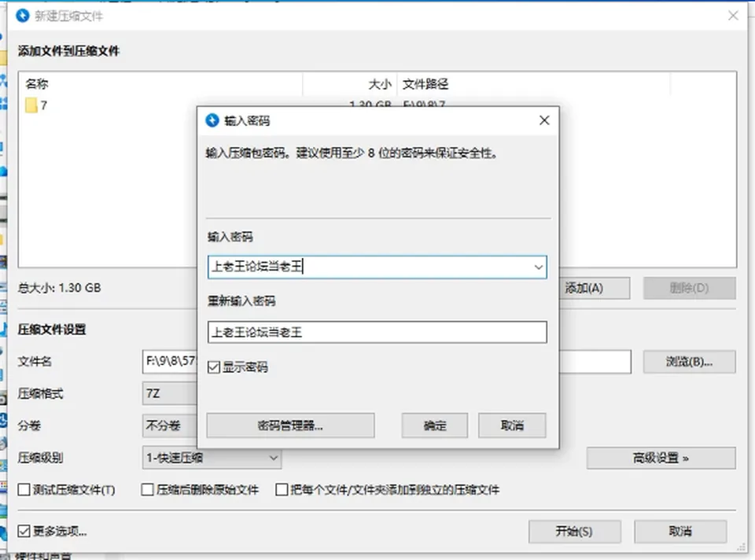This screenshot has height=560, width=755.
Task: Enable 把每个文件/文件夹添加到独立的压缩文件 checkbox
Action: tap(282, 490)
